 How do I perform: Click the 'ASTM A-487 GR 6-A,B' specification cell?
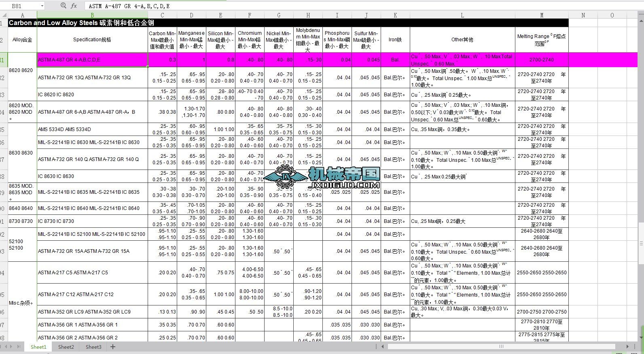coord(92,112)
